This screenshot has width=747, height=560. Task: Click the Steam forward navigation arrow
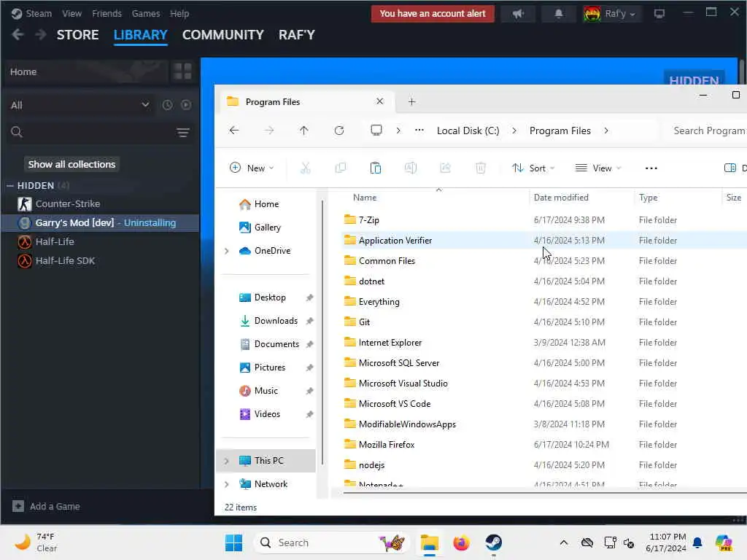point(41,35)
